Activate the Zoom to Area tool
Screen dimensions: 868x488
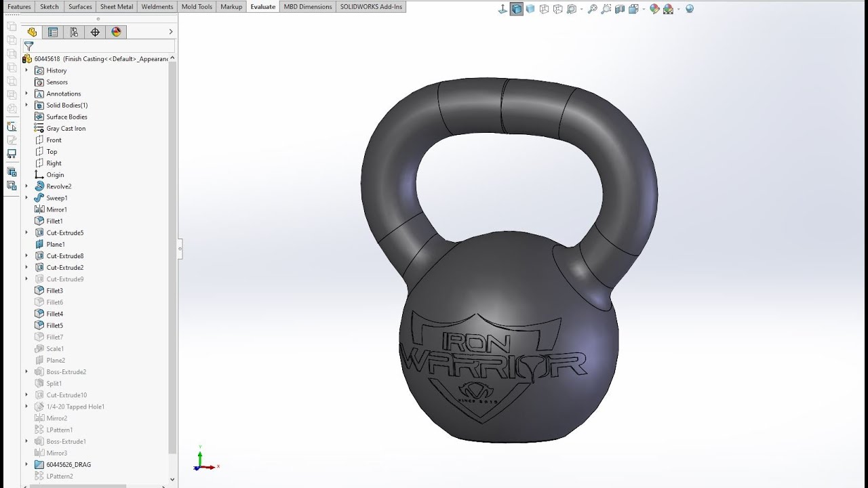click(x=605, y=9)
